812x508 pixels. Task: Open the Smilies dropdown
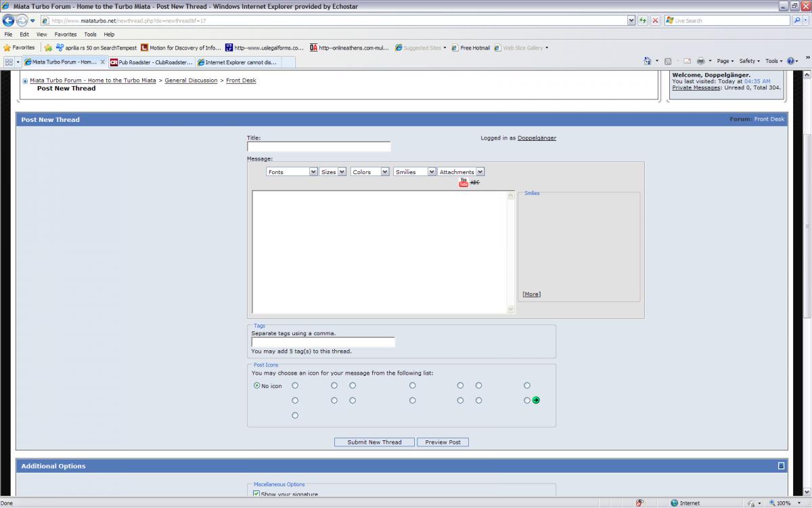[x=415, y=172]
